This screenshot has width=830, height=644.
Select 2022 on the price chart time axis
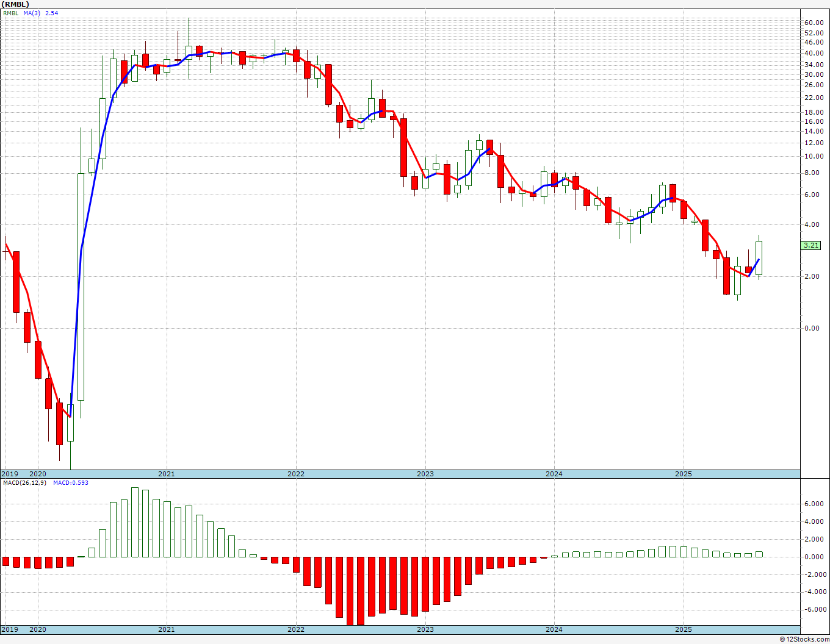296,474
